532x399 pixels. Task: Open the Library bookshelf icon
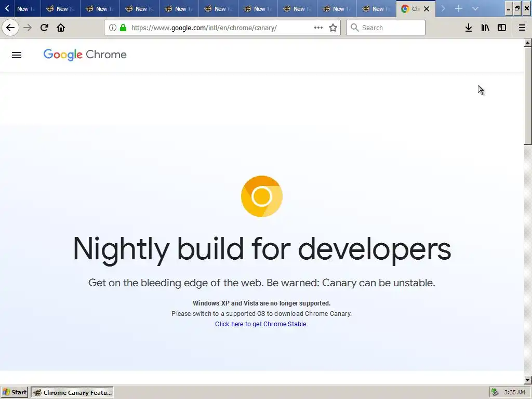pyautogui.click(x=485, y=28)
